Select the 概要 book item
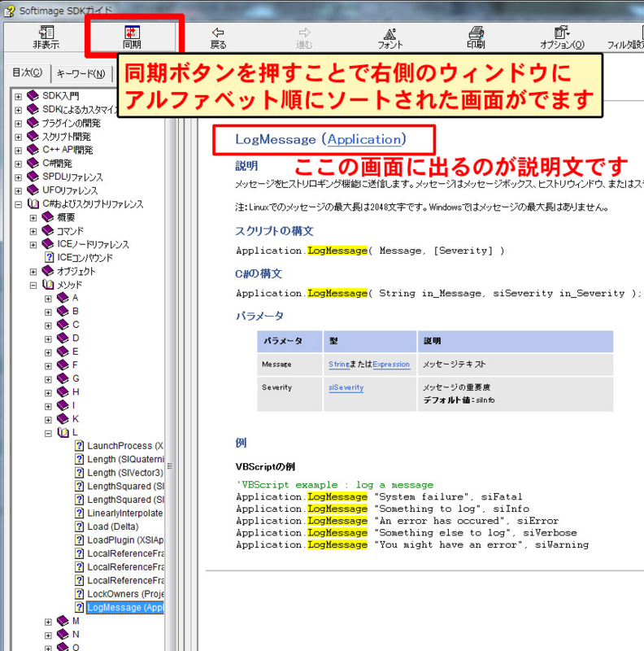Image resolution: width=644 pixels, height=651 pixels. [x=66, y=217]
